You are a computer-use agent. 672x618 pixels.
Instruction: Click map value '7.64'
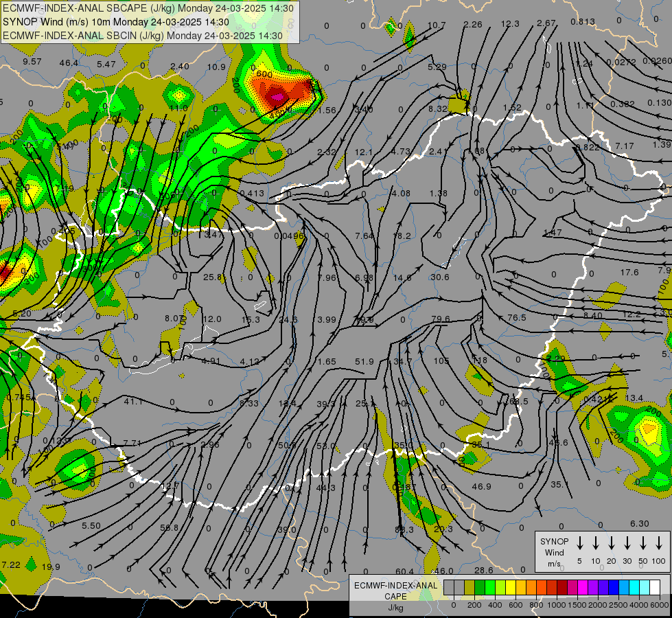click(x=364, y=236)
